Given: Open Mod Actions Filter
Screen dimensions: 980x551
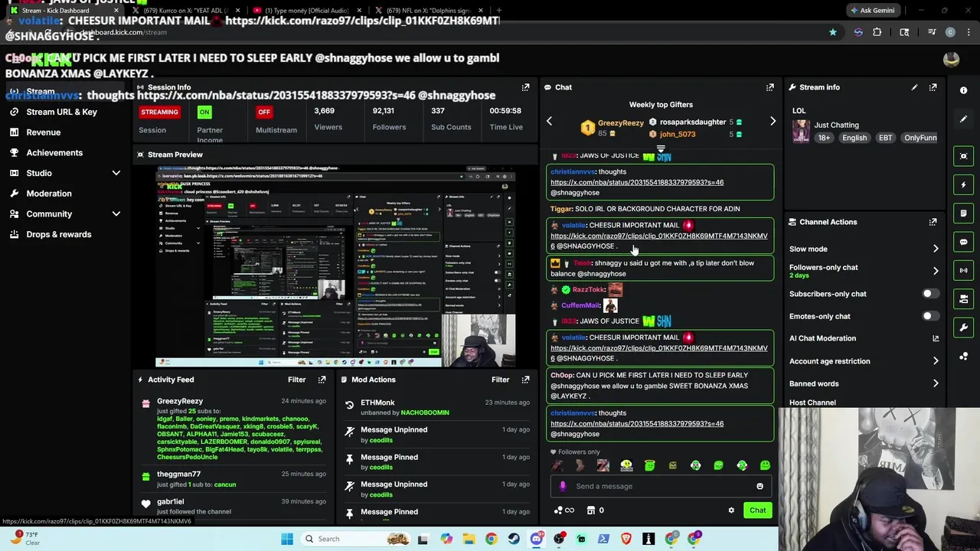Looking at the screenshot, I should pos(500,380).
